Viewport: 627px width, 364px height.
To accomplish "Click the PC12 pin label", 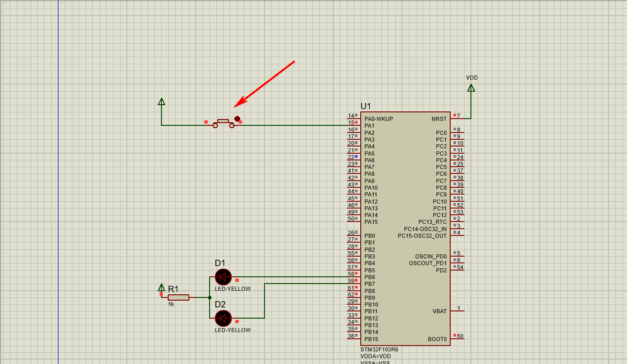I will point(440,215).
